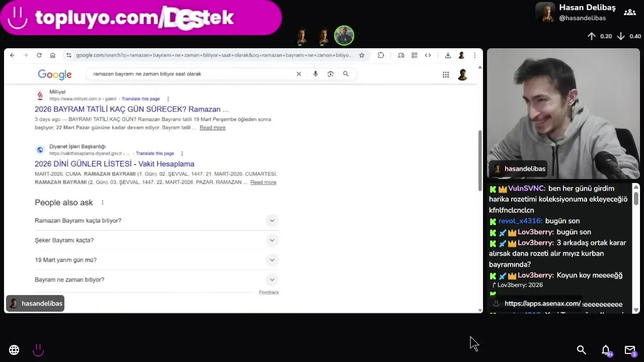Clear the Google search query

coord(299,74)
